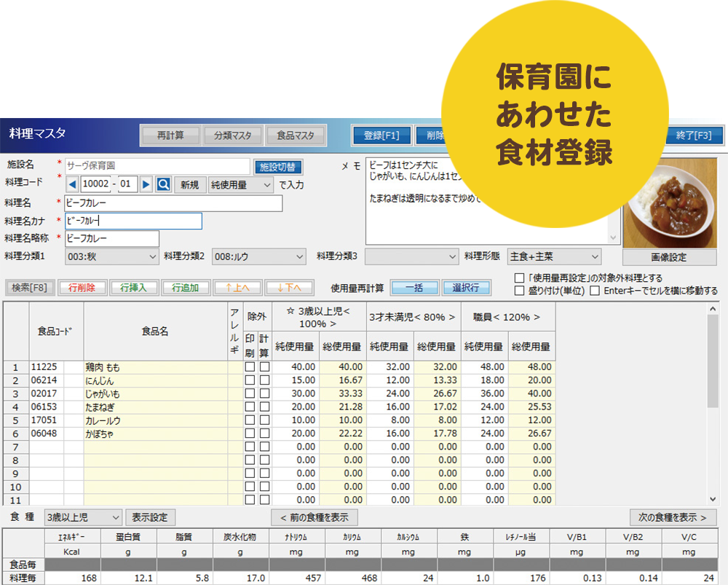The height and width of the screenshot is (585, 728).
Task: Open 分類マスタ from top toolbar
Action: tap(226, 136)
